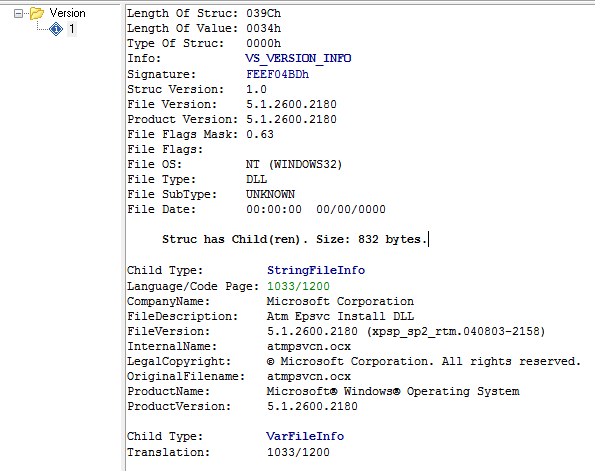
Task: Click the Atm Epsvc Install DLL description
Action: [340, 316]
